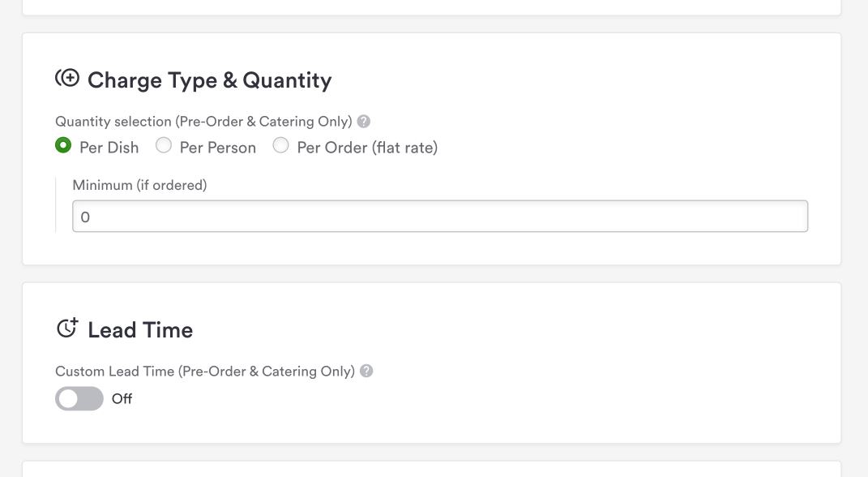868x477 pixels.
Task: Click the 'Minimum (if ordered)' field label
Action: pyautogui.click(x=139, y=185)
